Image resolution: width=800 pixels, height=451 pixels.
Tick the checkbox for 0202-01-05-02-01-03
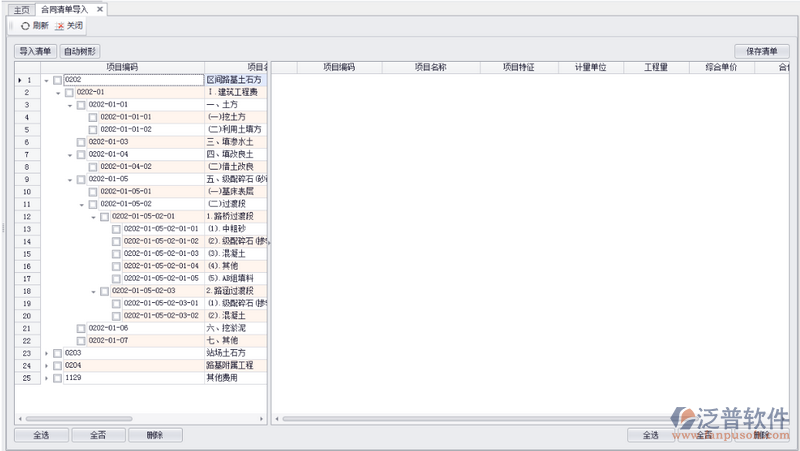[116, 254]
